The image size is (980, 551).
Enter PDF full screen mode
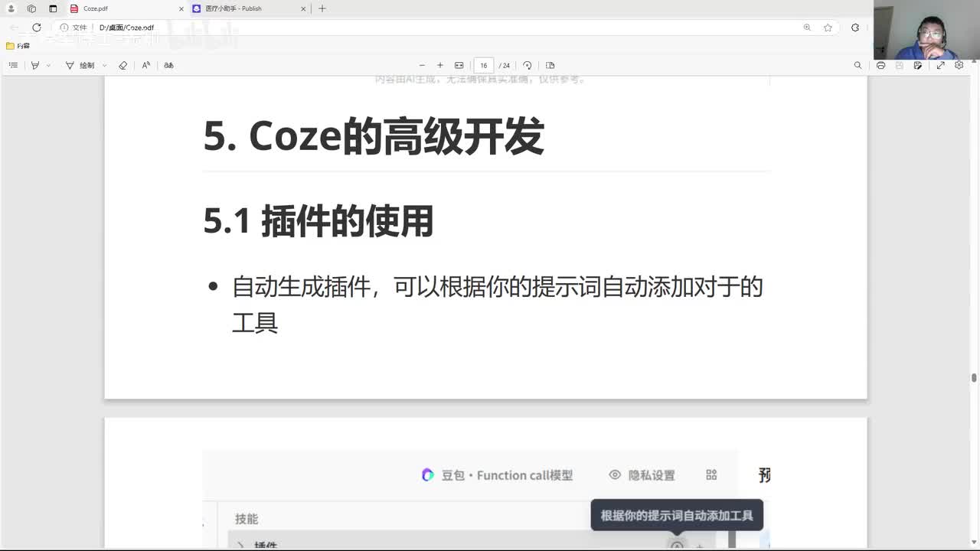[940, 65]
